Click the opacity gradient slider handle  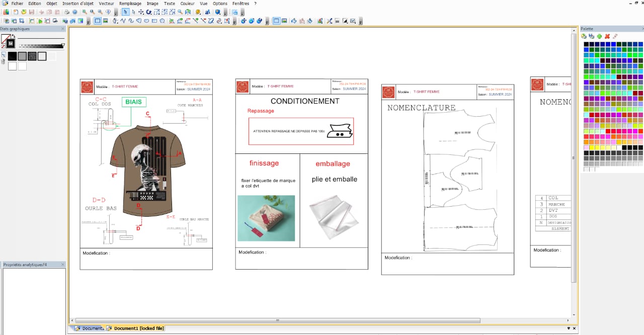tap(63, 46)
